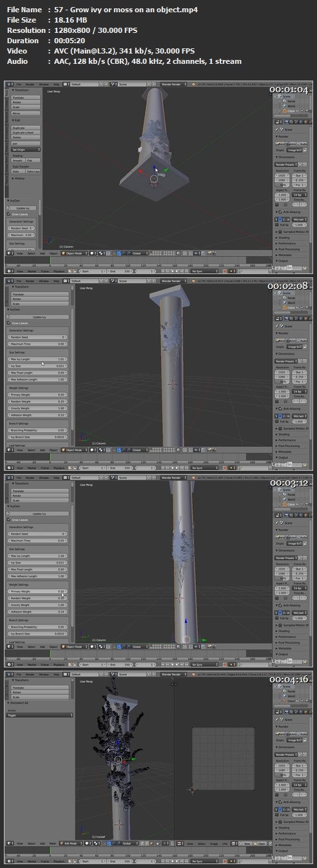Image resolution: width=317 pixels, height=868 pixels.
Task: Toggle Grow Leaves checkbox in the 00:01:04 frame
Action: [x=10, y=213]
